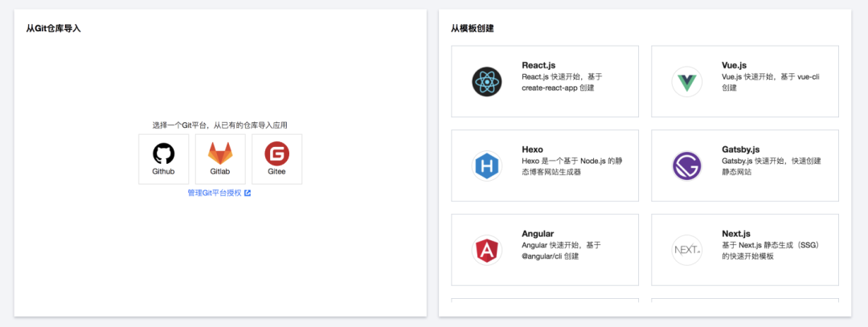Choose the React.js template title

(538, 65)
